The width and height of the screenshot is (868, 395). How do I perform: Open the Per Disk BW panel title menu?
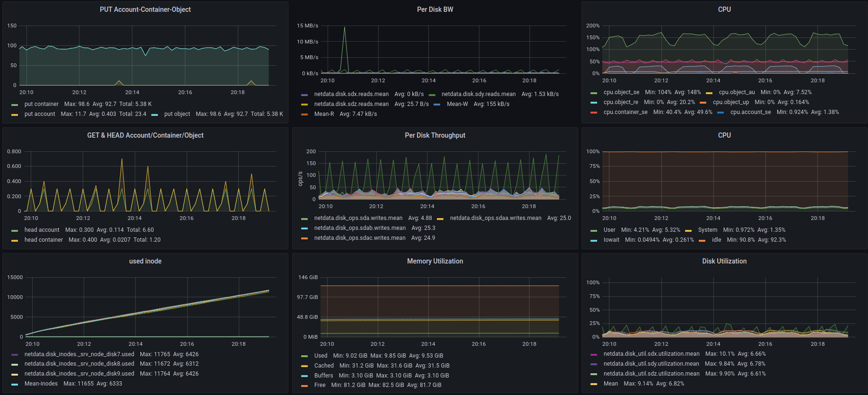[434, 9]
